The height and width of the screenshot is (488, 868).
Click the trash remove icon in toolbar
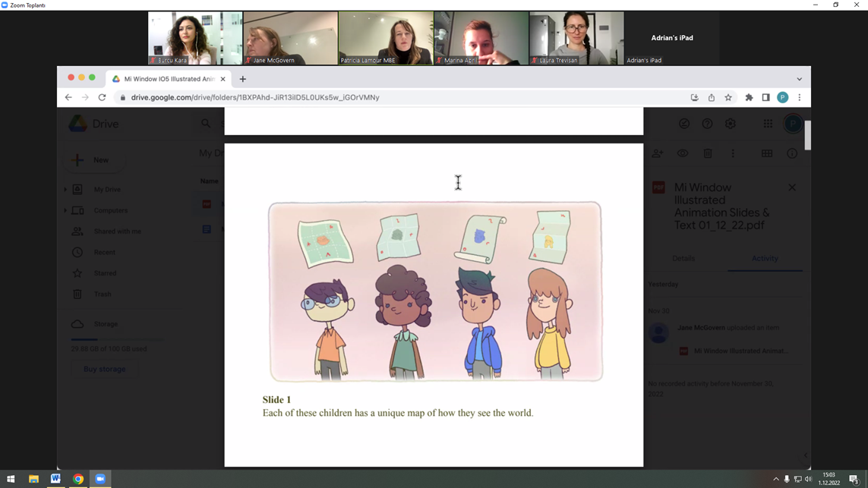coord(708,153)
